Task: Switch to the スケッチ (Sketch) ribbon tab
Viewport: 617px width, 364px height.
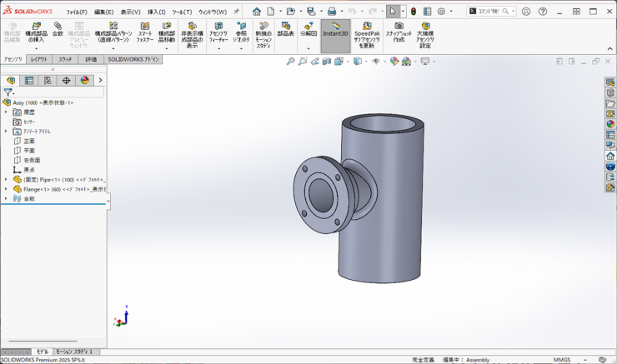Action: point(65,60)
